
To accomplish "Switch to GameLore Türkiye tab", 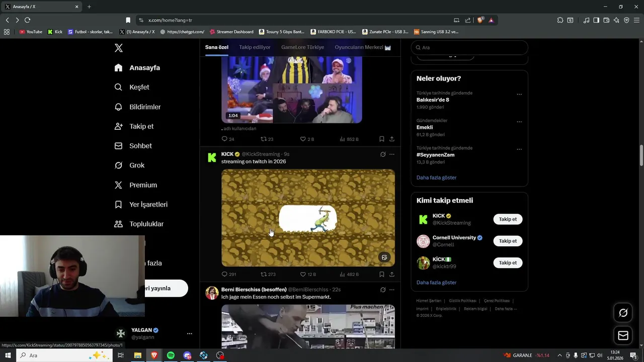I will tap(302, 47).
